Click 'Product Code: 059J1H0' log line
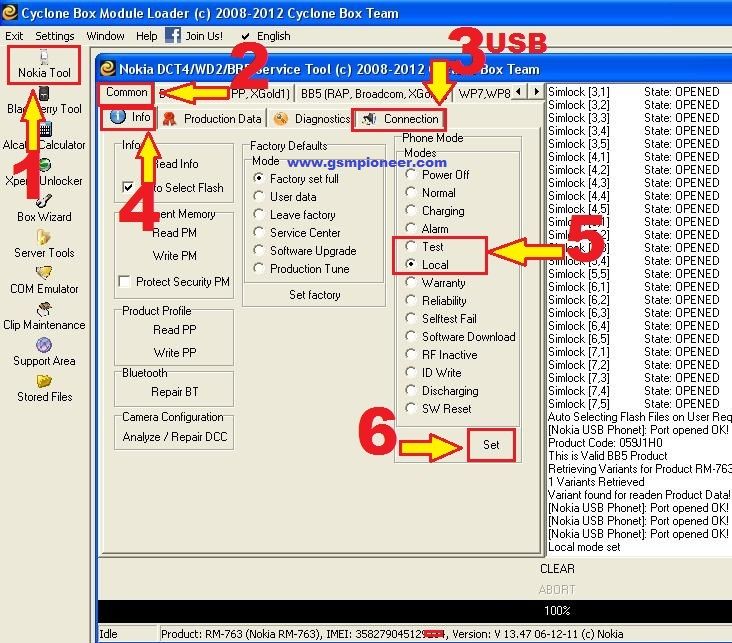 click(x=605, y=443)
